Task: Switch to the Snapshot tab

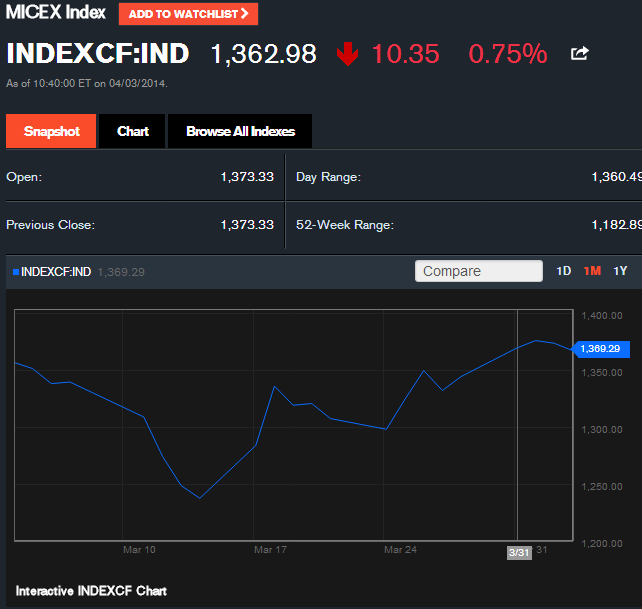Action: coord(51,132)
